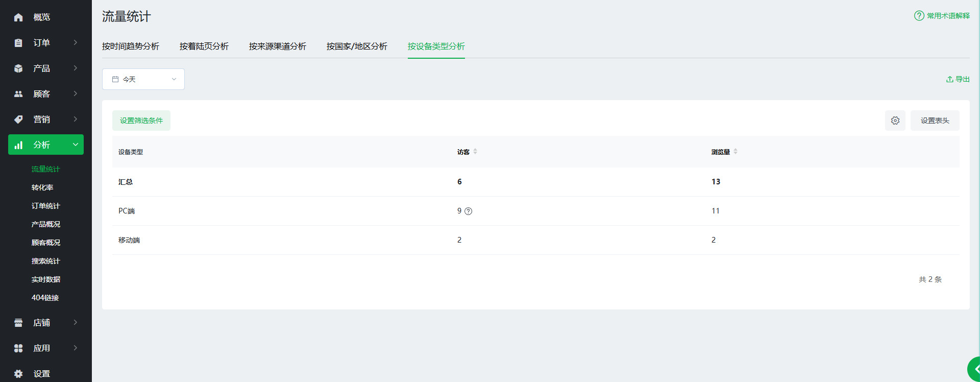Expand the 应用 menu chevron

coord(76,348)
